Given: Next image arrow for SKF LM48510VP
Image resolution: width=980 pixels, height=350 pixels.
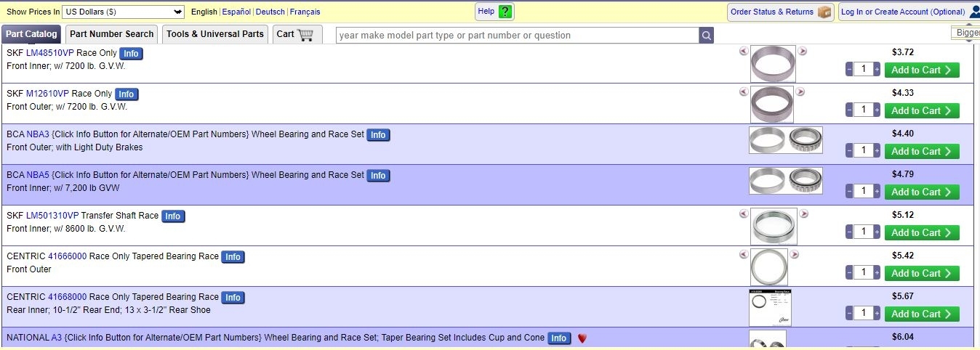Looking at the screenshot, I should [x=803, y=51].
